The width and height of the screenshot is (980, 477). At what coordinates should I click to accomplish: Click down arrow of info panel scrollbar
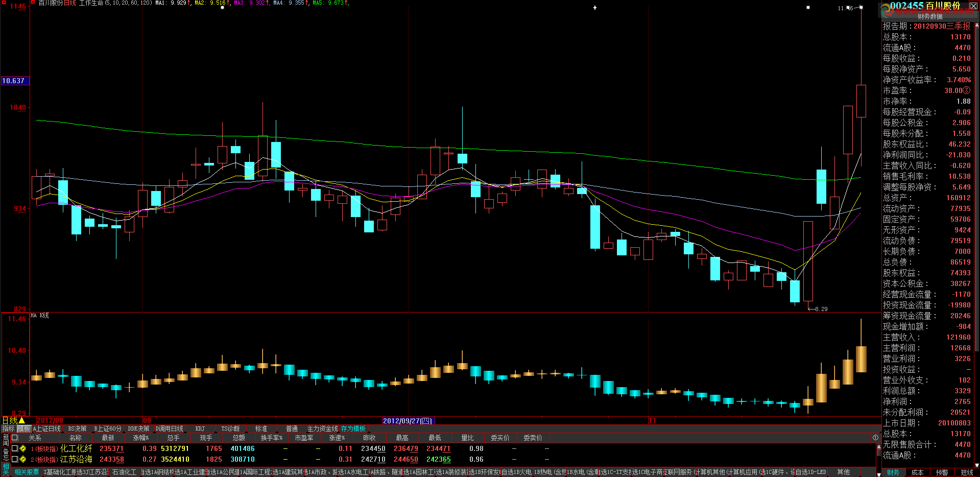(977, 465)
